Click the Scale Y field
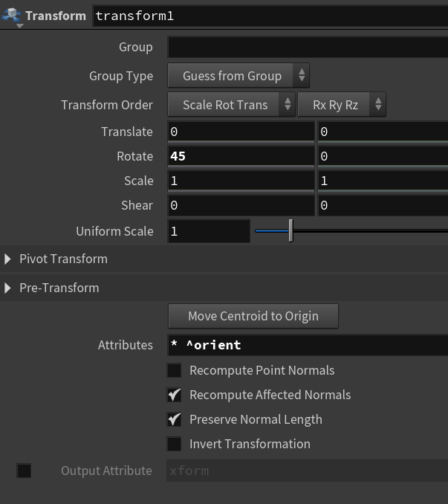 click(x=383, y=181)
